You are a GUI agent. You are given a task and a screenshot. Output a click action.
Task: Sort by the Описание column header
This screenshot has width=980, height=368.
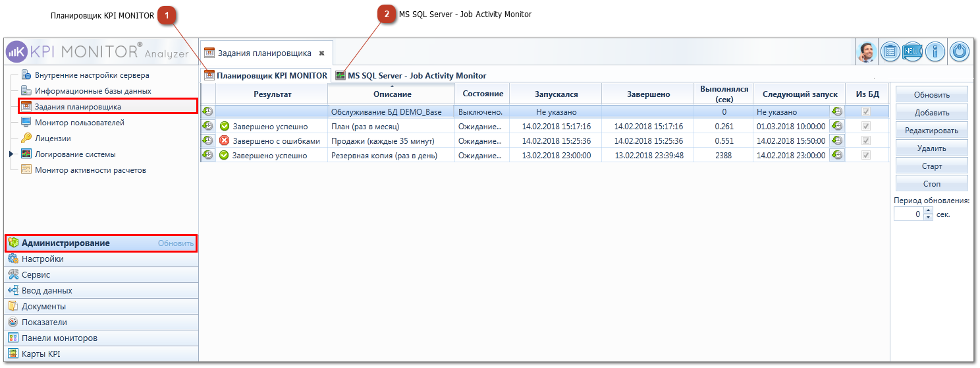point(391,94)
